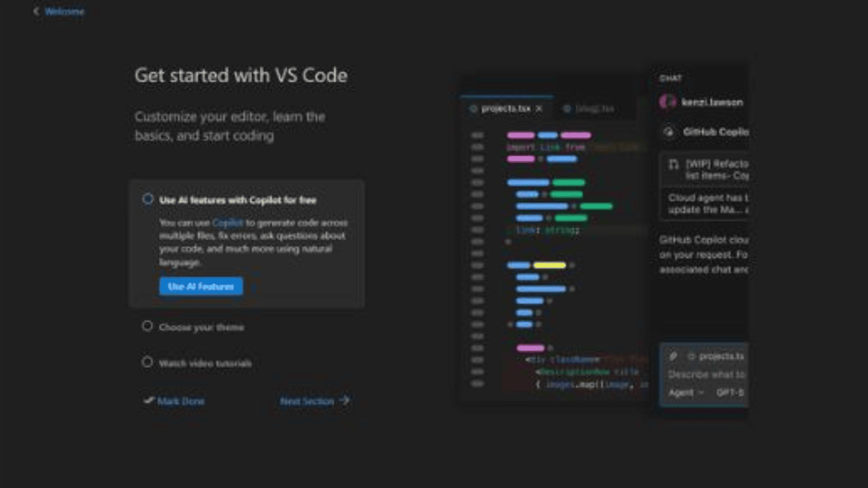Select the Copilot AI features step circle

(x=148, y=199)
